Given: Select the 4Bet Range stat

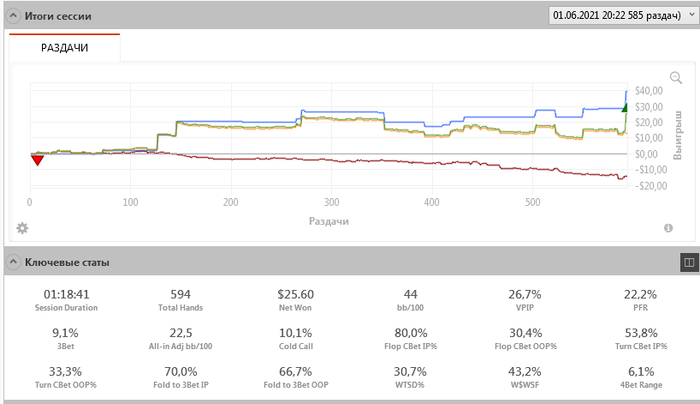Looking at the screenshot, I should tap(638, 378).
